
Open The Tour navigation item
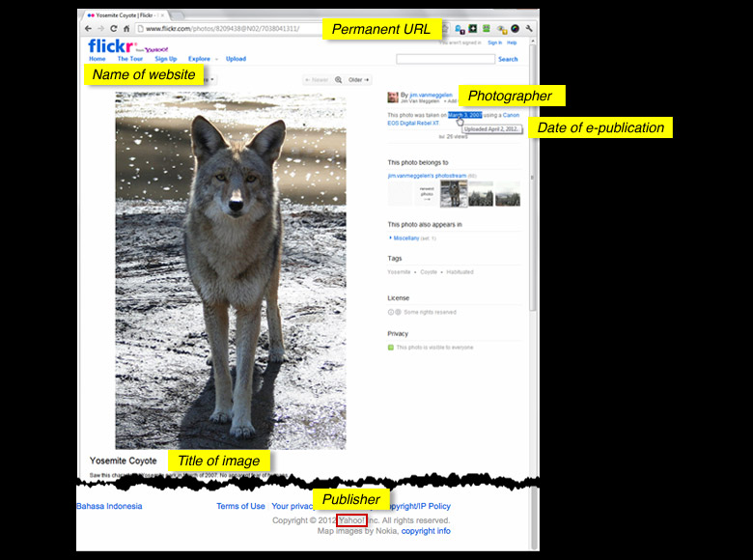pos(129,59)
